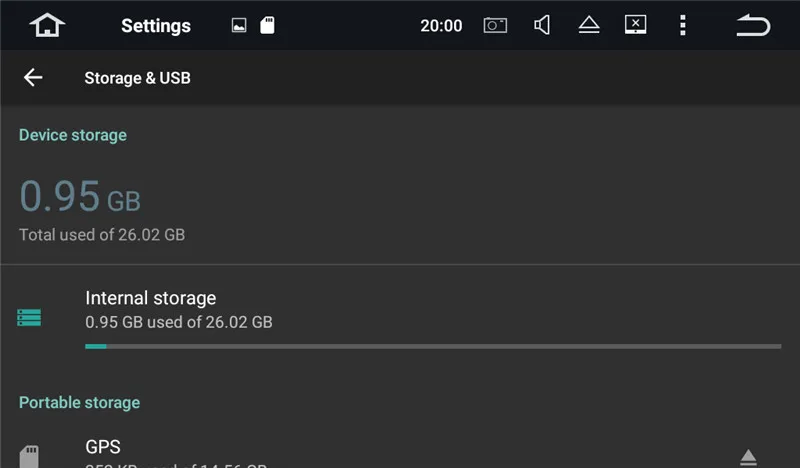Tap the Internal storage stack icon
Screen dimensions: 800x468
29,318
